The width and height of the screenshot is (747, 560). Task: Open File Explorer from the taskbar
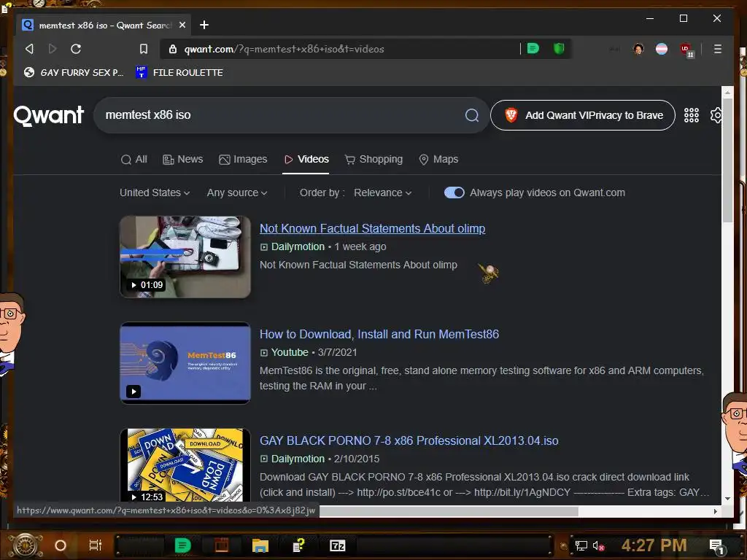[x=260, y=545]
